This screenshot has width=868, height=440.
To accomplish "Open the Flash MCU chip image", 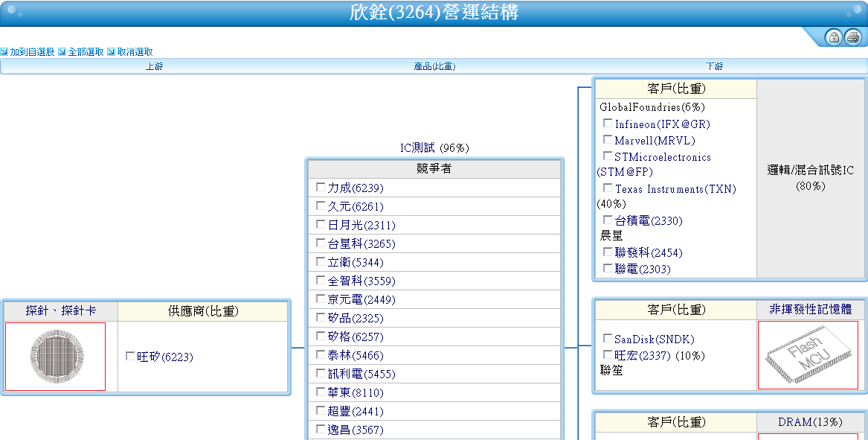I will pos(808,354).
